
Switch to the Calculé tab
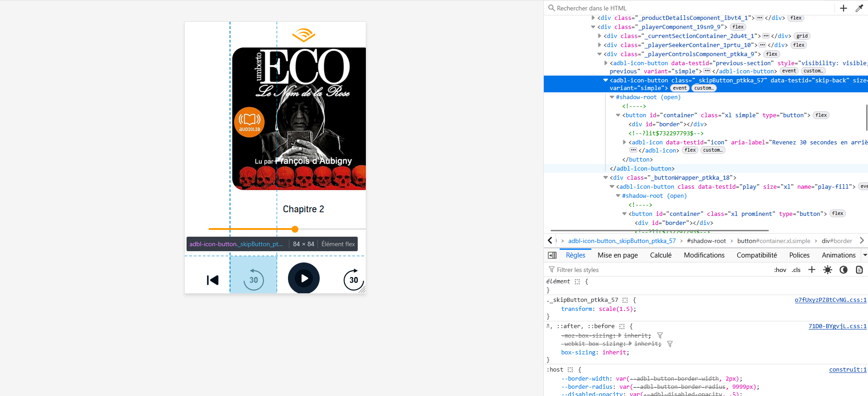(x=661, y=255)
